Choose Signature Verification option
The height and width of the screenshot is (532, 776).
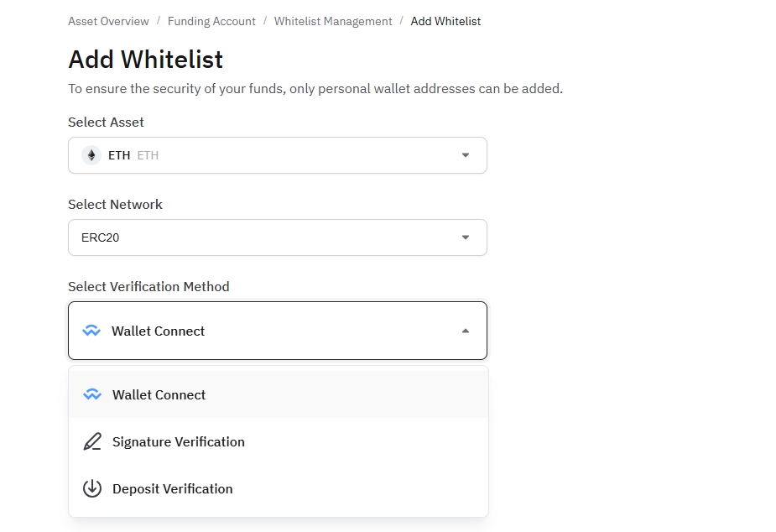coord(279,441)
